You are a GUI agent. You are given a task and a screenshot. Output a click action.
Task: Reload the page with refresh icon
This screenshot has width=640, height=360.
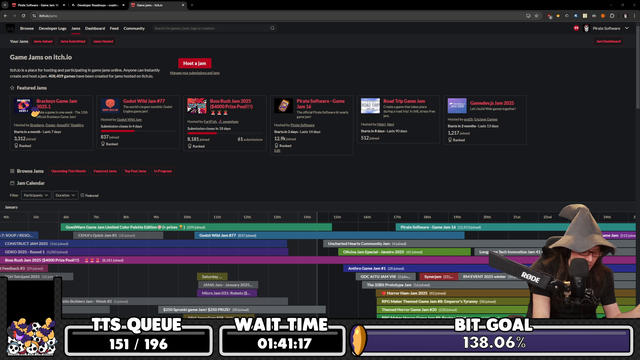coord(24,16)
